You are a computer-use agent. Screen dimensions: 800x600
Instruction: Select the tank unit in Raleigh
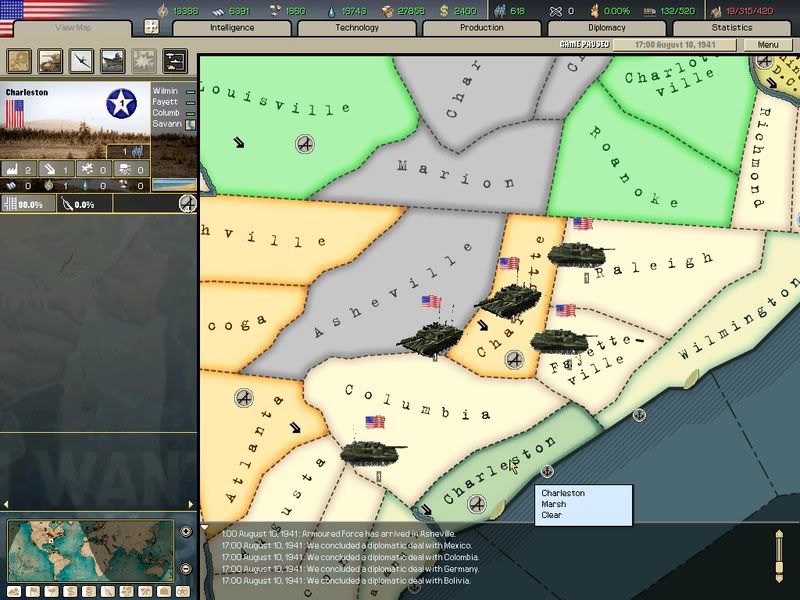coord(579,255)
